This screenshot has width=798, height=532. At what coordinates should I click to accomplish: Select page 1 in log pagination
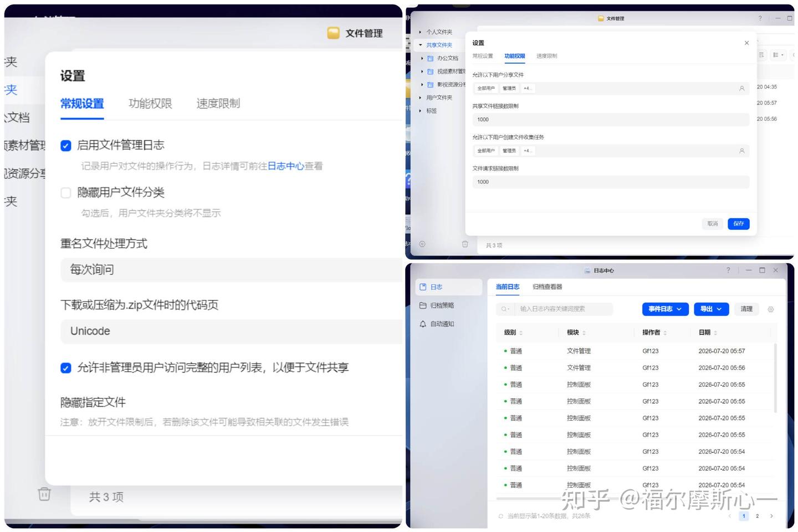[x=744, y=516]
